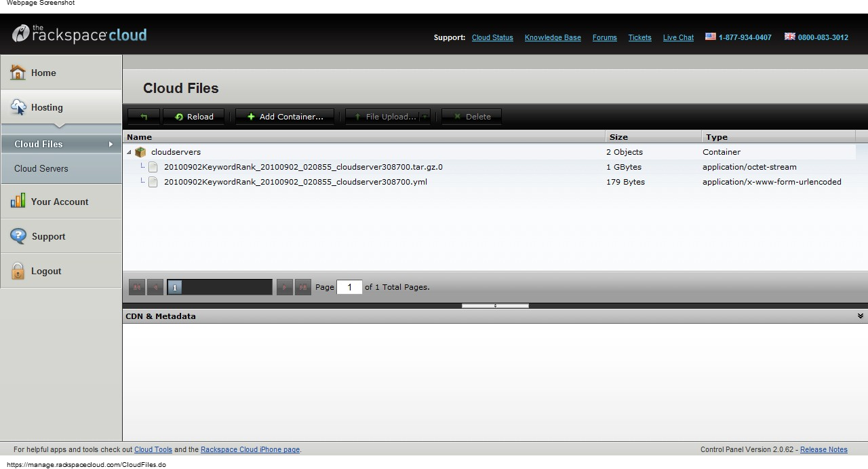868x469 pixels.
Task: Sort by the Size column header
Action: tap(654, 136)
